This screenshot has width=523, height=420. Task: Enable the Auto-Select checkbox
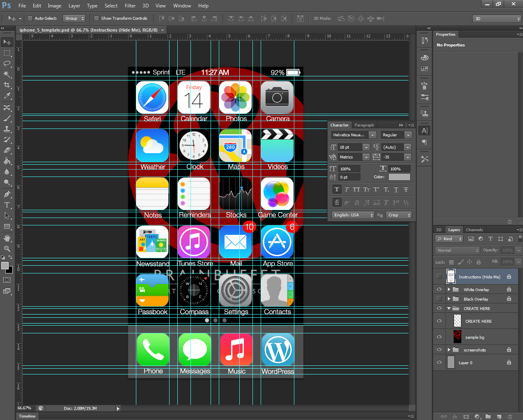(30, 18)
